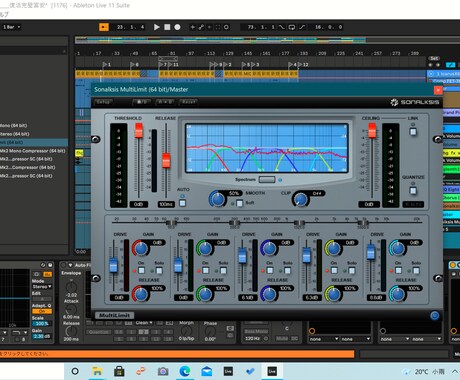This screenshot has height=380, width=460.
Task: Toggle the Bass Mono button
Action: point(256,331)
